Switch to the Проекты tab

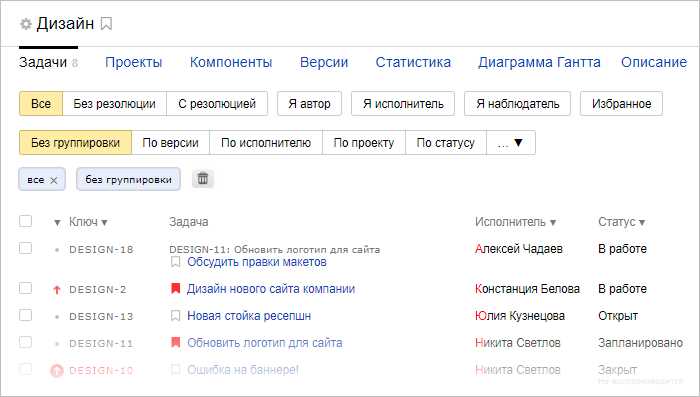click(133, 62)
